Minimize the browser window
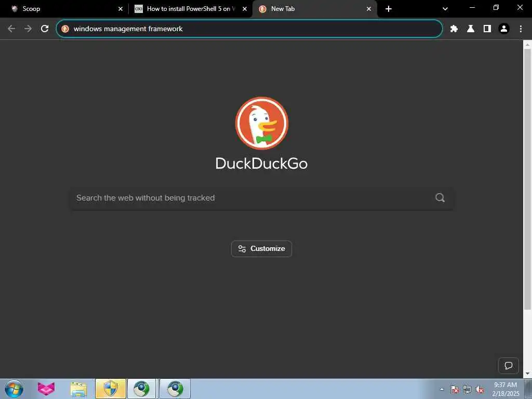 [472, 7]
